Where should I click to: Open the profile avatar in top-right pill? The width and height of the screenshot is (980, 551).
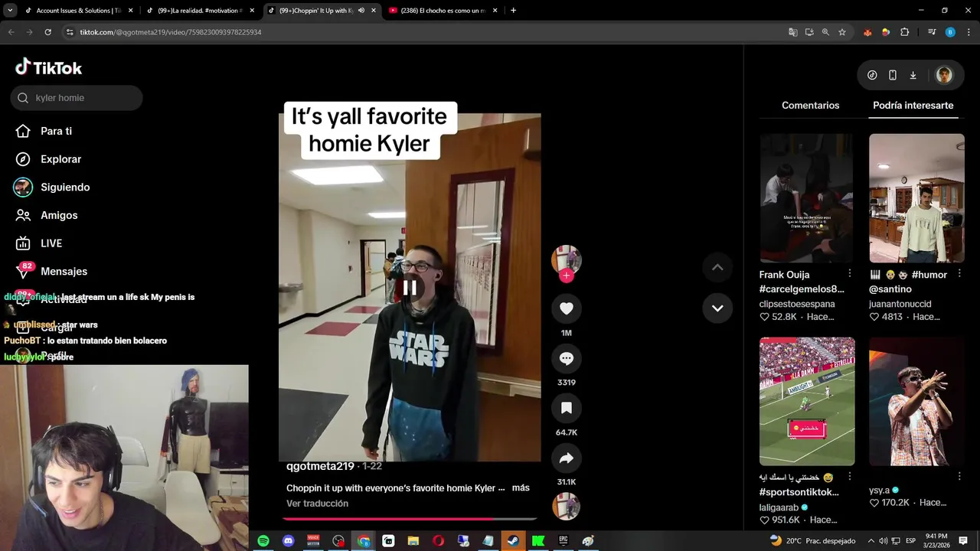pyautogui.click(x=944, y=75)
